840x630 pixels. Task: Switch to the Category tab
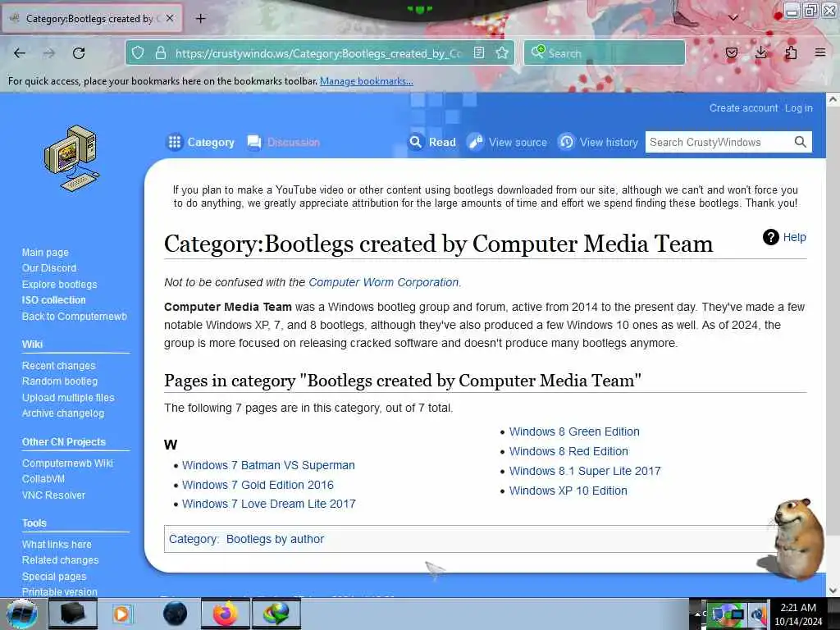tap(201, 142)
